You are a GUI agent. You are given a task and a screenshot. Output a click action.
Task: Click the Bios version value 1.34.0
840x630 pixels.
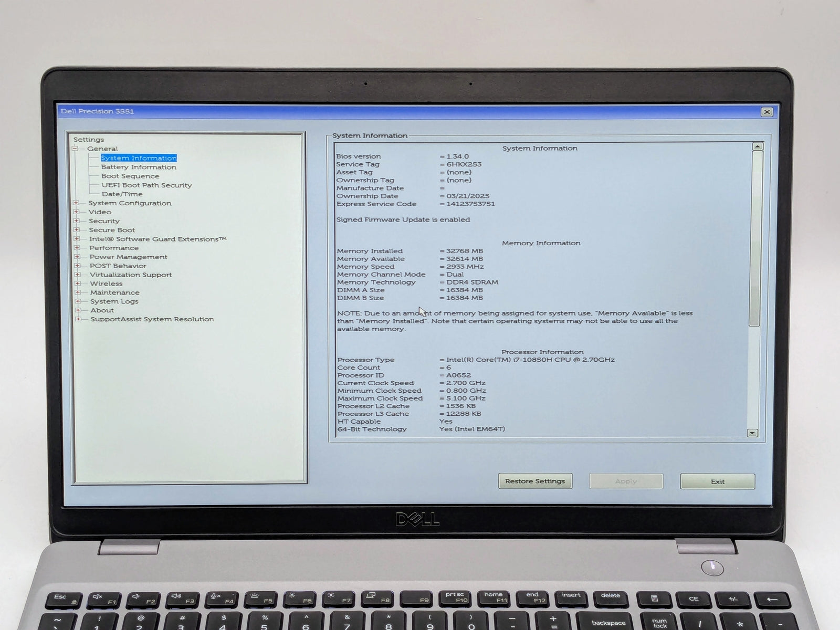click(x=457, y=156)
